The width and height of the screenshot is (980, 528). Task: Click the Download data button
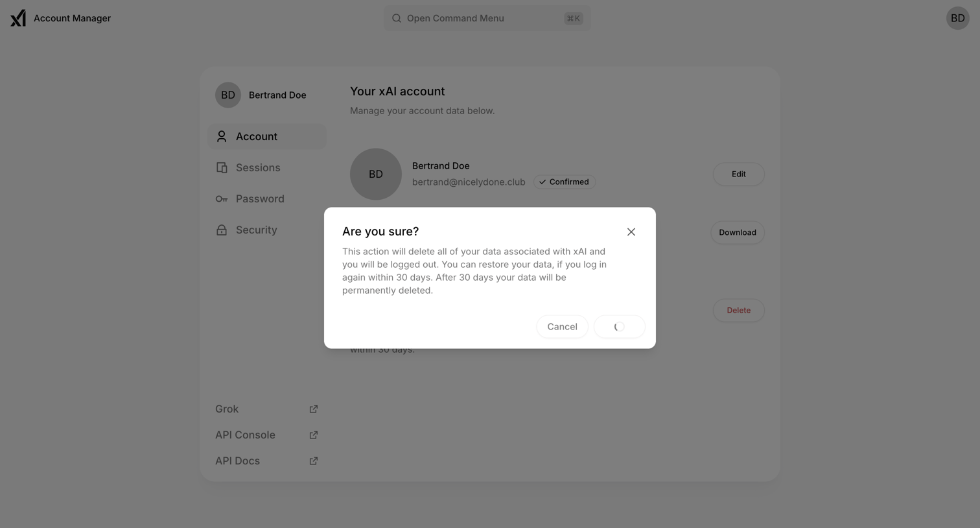(x=738, y=232)
